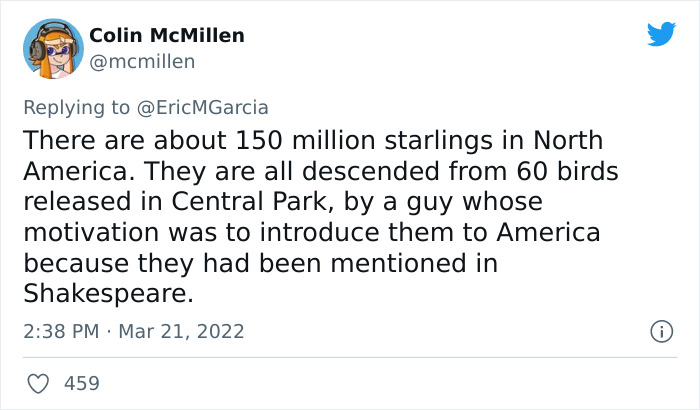
Task: Click the Colin McMillen display name
Action: [167, 36]
